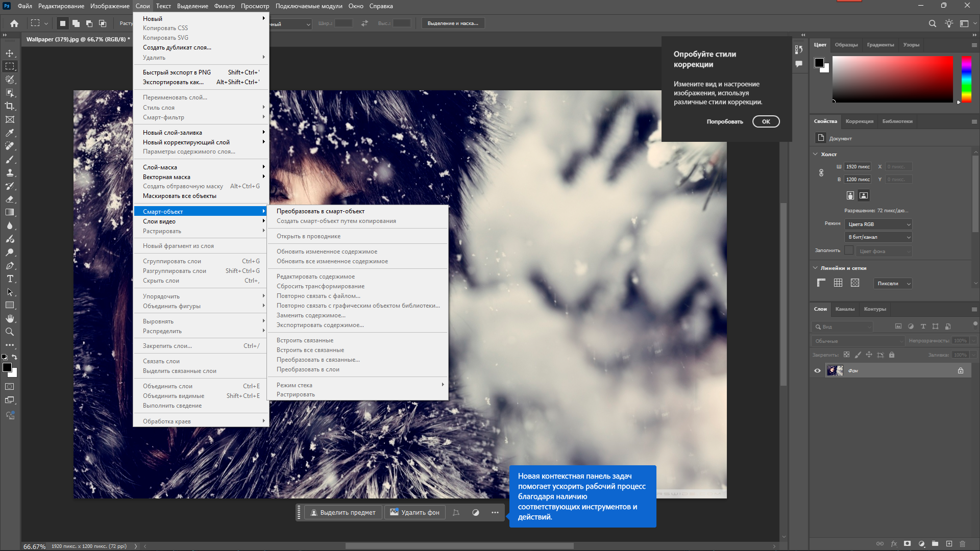Select the Move tool
This screenshot has width=980, height=551.
click(x=10, y=53)
